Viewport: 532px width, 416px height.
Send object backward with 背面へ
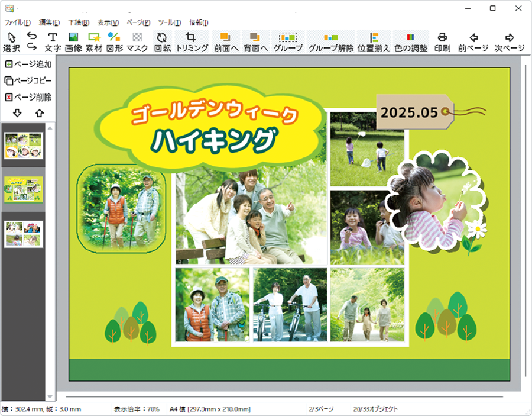coord(255,41)
